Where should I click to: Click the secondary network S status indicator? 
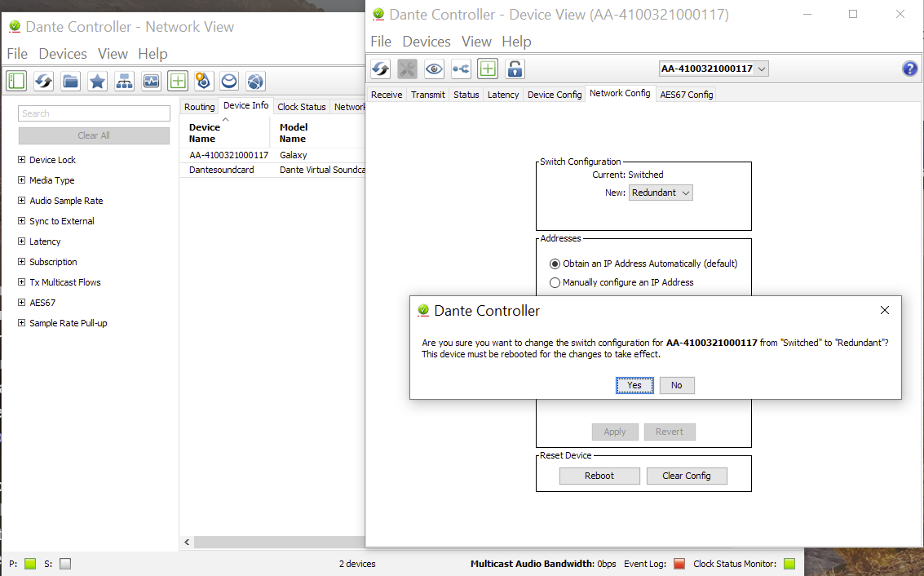coord(65,564)
